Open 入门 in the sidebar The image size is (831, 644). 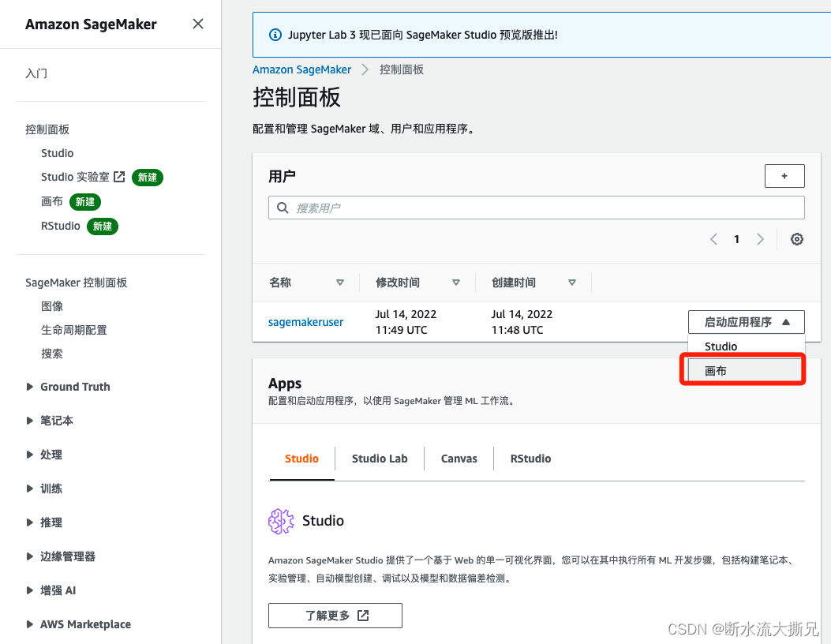click(x=36, y=73)
